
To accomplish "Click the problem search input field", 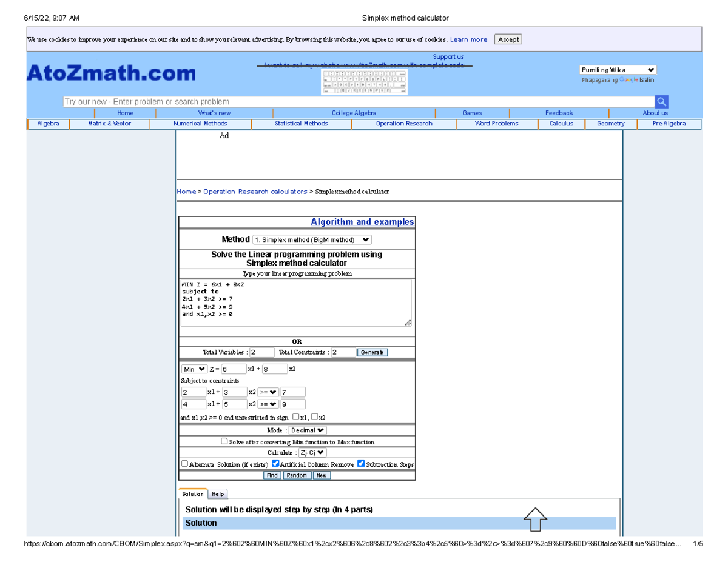I will (303, 101).
